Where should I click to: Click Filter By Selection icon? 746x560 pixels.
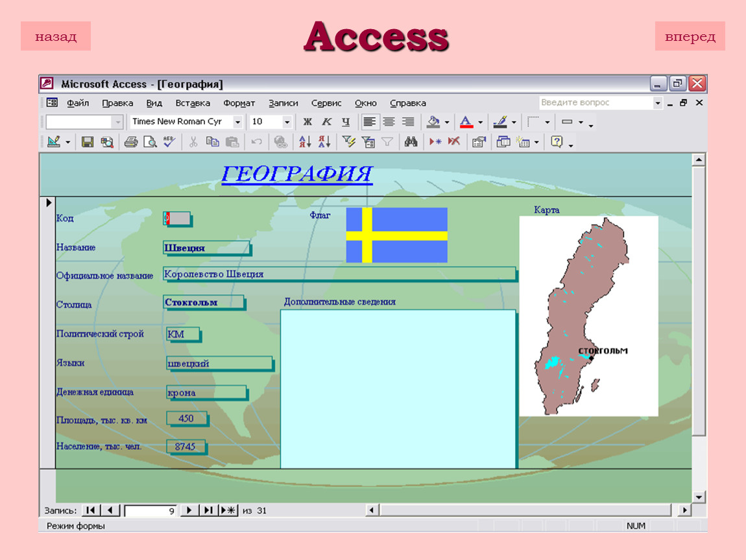click(x=349, y=142)
